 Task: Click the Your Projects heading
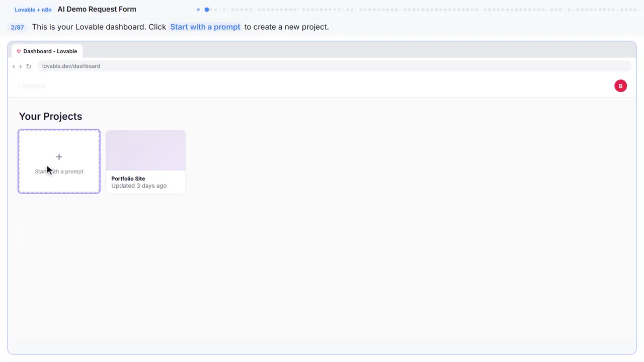click(50, 116)
